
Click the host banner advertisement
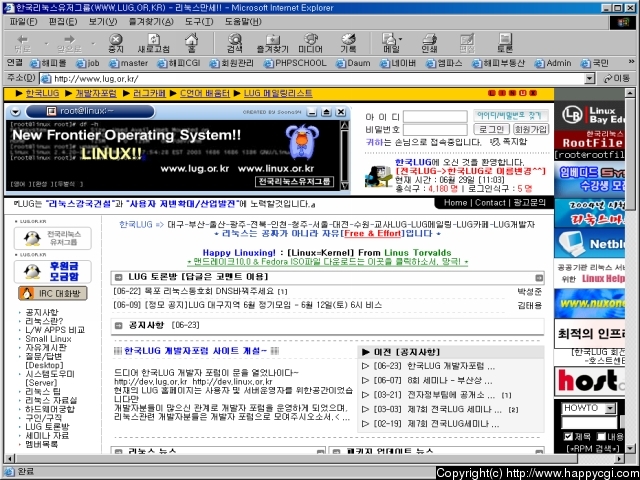(x=589, y=380)
